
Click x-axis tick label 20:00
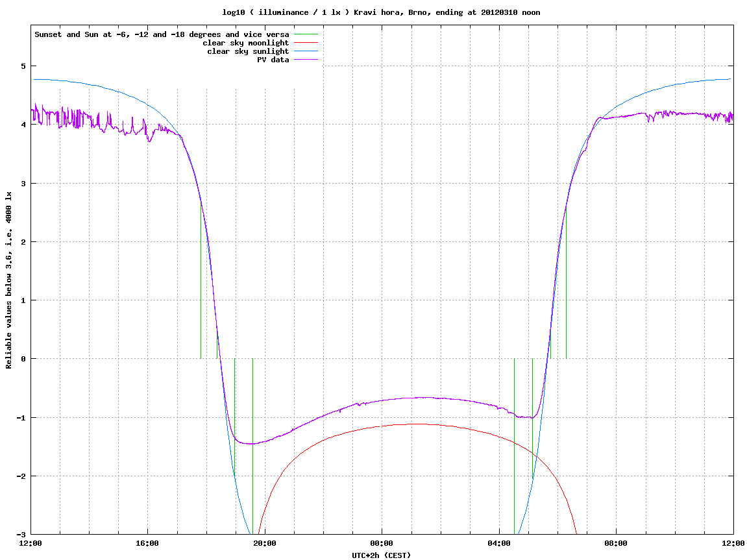click(265, 543)
